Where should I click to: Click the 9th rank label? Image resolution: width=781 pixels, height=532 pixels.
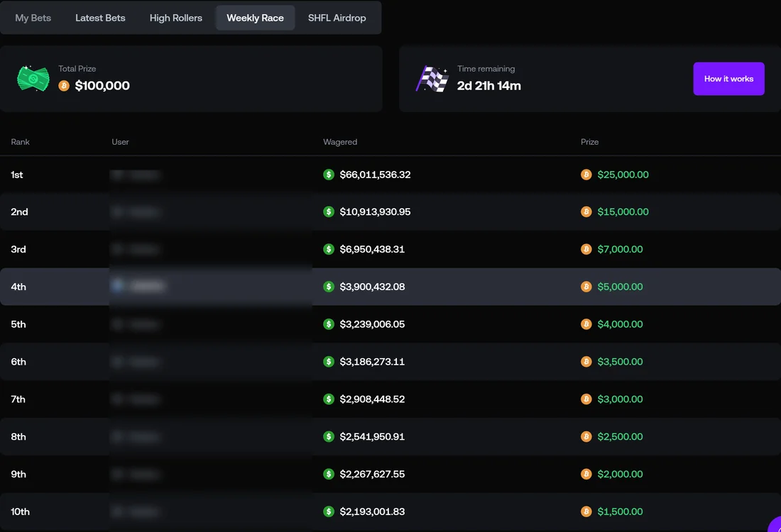pos(18,475)
